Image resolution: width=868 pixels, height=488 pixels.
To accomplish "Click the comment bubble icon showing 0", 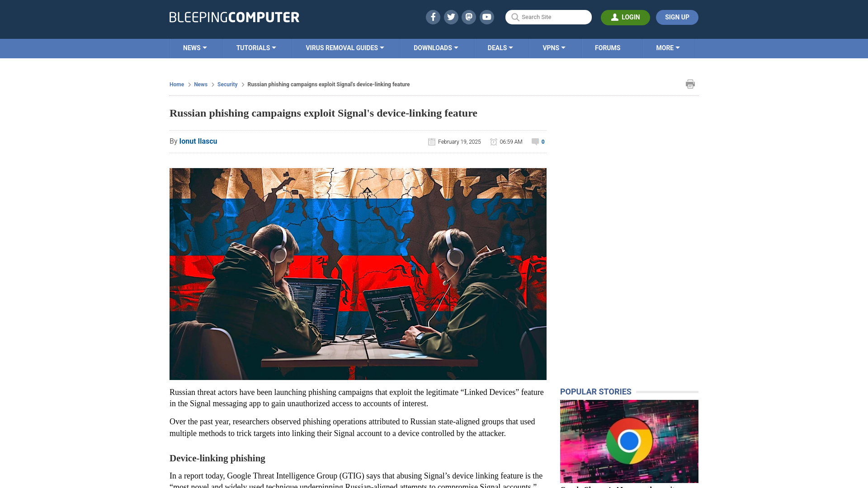I will (534, 141).
